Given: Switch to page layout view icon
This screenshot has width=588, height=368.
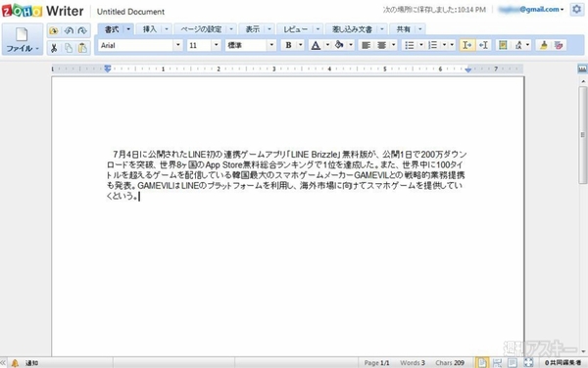Looking at the screenshot, I should [x=482, y=362].
